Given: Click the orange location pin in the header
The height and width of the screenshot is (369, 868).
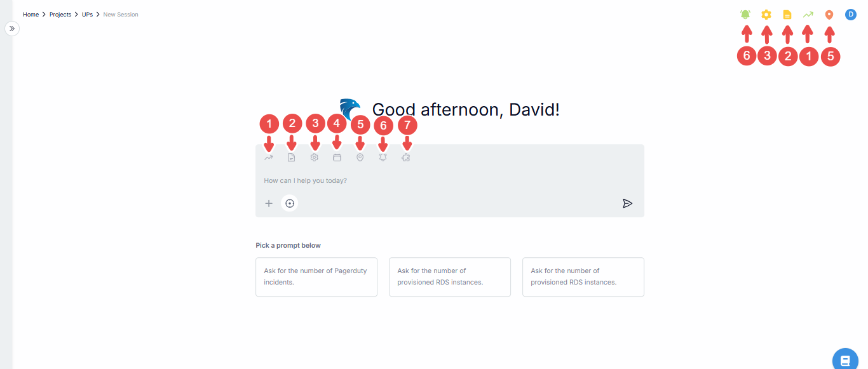Looking at the screenshot, I should point(829,15).
